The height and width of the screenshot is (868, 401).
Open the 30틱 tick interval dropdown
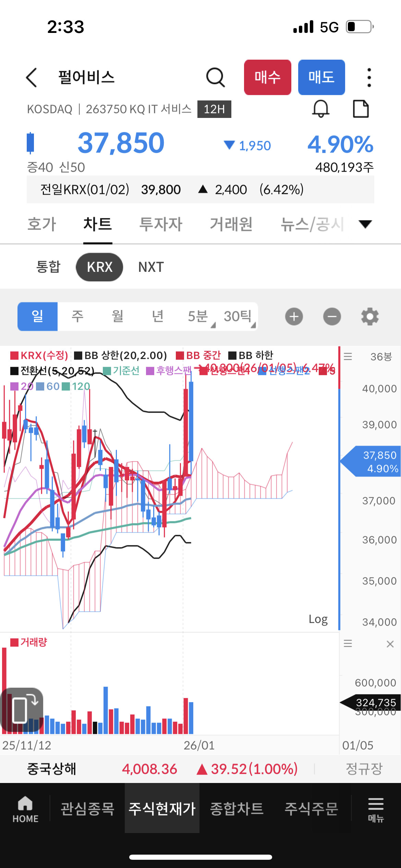[239, 316]
